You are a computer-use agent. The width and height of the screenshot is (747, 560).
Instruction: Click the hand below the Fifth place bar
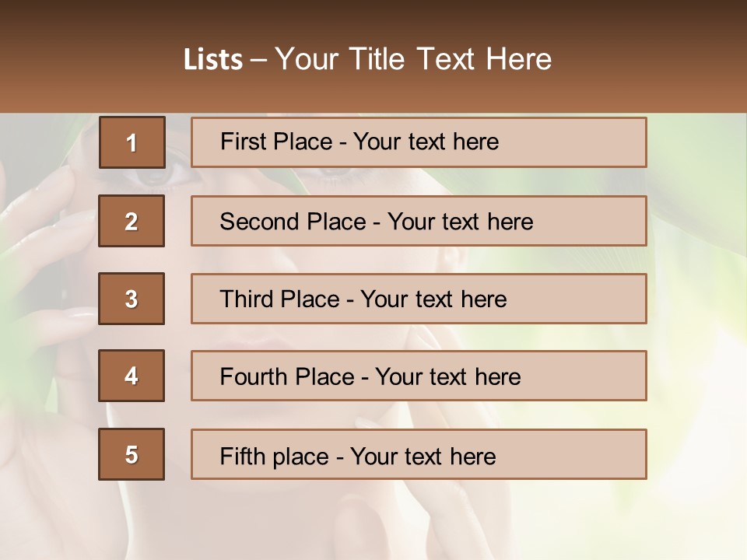[362, 523]
